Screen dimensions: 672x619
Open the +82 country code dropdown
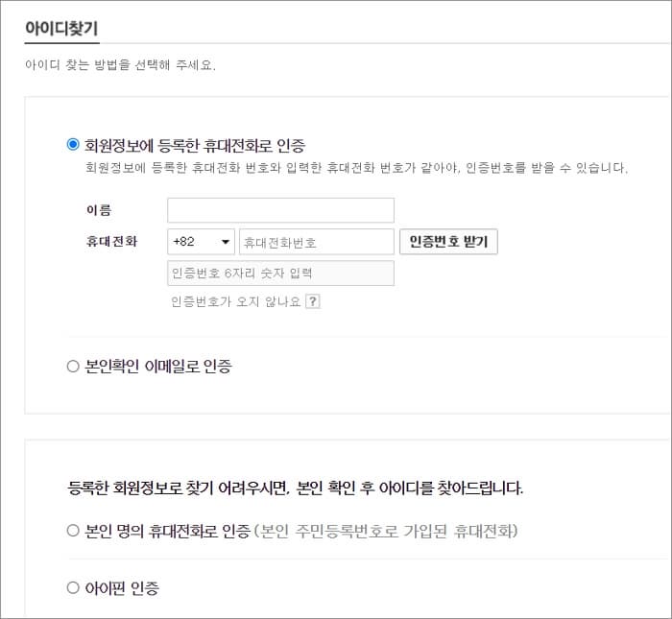point(201,242)
